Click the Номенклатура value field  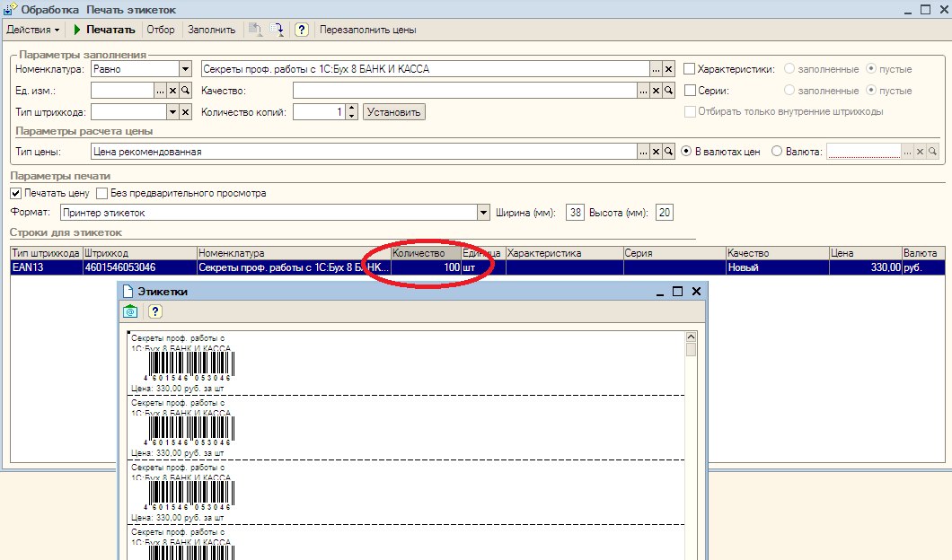[x=425, y=69]
